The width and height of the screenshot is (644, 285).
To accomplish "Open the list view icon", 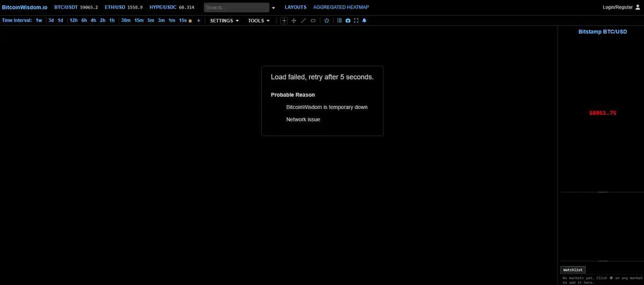I will coord(339,20).
